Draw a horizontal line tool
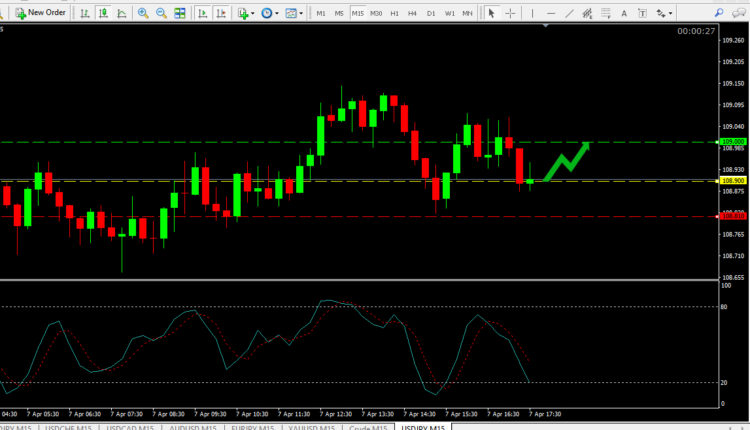The height and width of the screenshot is (430, 750). 551,13
